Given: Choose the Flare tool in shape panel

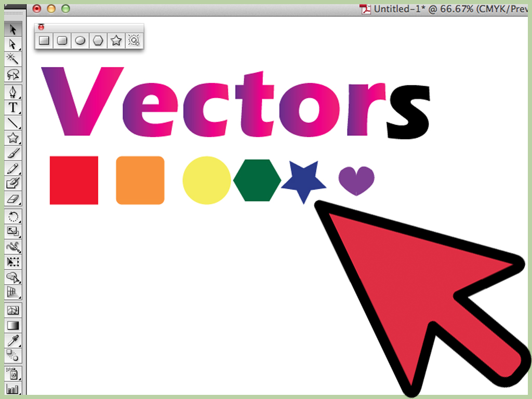Looking at the screenshot, I should point(134,40).
